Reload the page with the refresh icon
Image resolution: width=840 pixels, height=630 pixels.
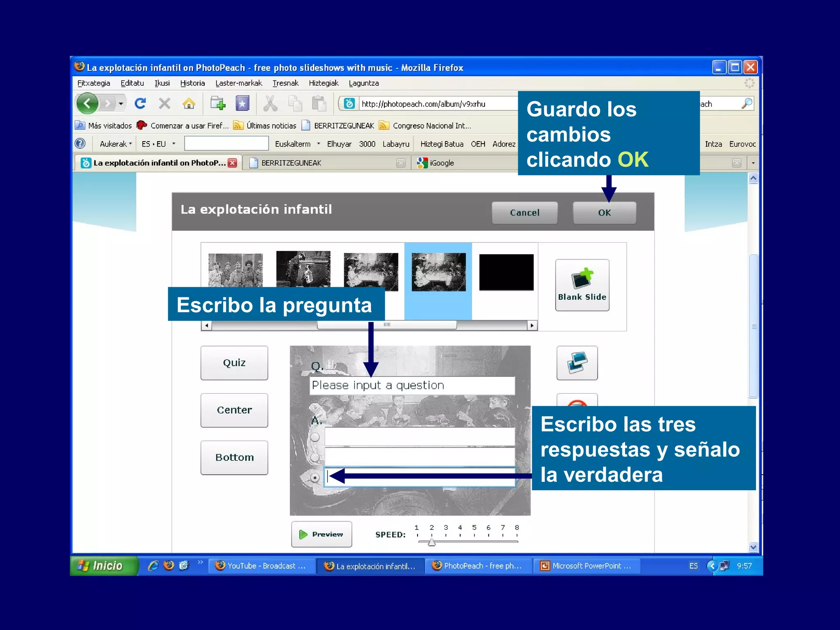coord(140,103)
